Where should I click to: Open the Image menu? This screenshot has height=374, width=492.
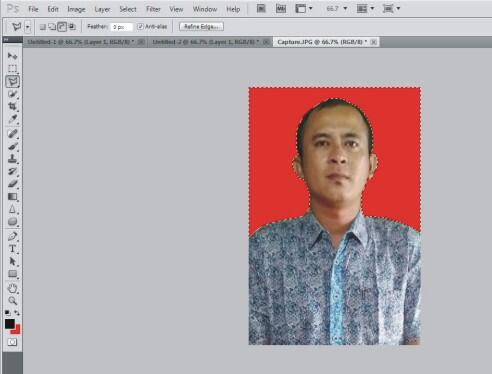[76, 9]
